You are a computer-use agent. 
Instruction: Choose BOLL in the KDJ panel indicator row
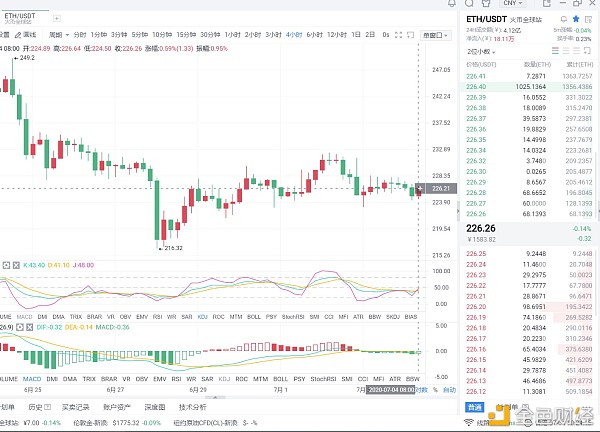tap(254, 317)
